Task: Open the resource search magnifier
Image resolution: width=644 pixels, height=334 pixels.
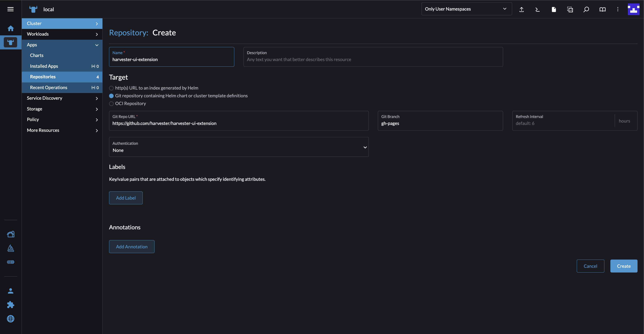Action: tap(586, 9)
